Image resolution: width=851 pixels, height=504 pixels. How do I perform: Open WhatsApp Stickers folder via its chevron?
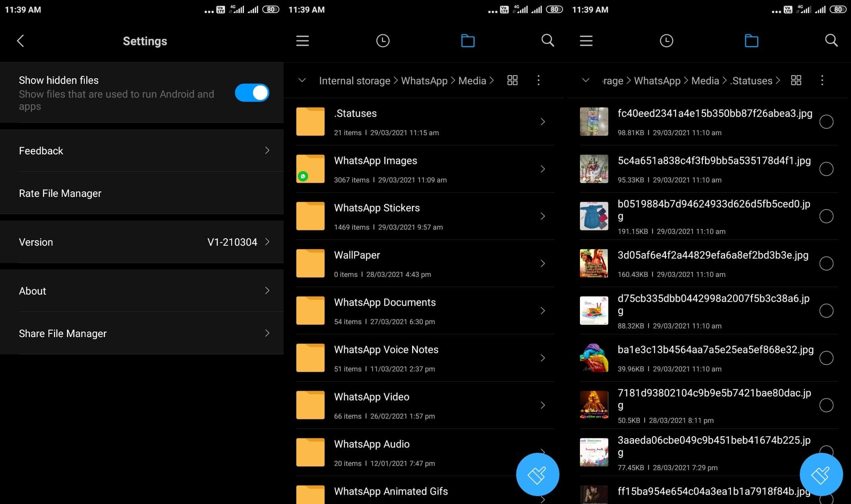543,216
